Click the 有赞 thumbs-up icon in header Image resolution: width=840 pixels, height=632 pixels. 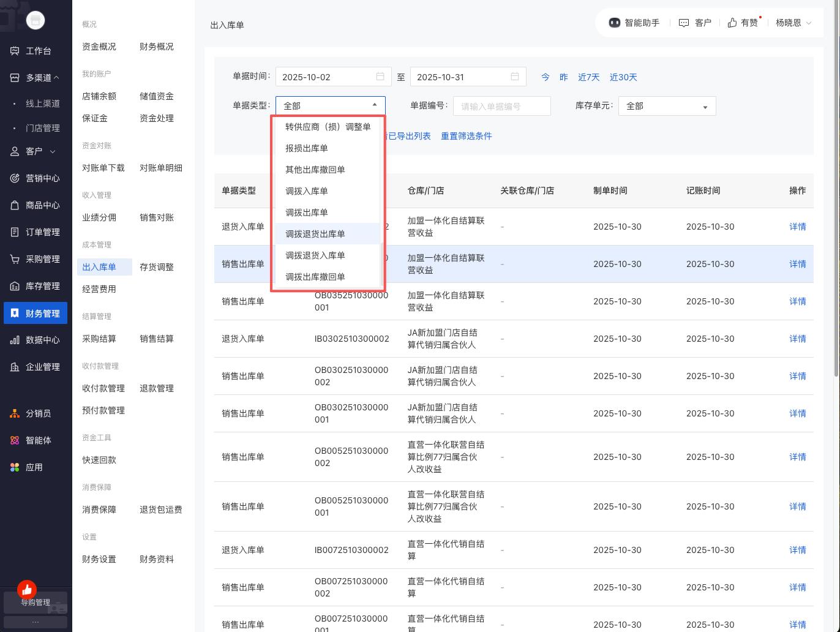coord(732,23)
